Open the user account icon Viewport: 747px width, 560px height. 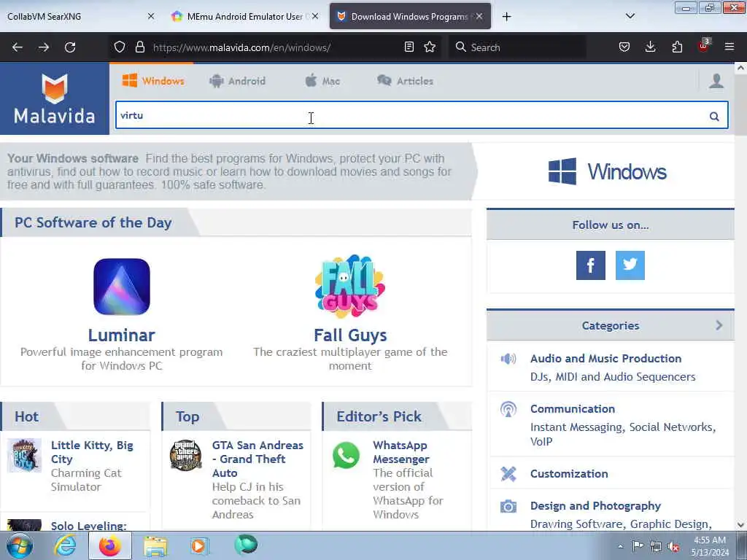716,81
